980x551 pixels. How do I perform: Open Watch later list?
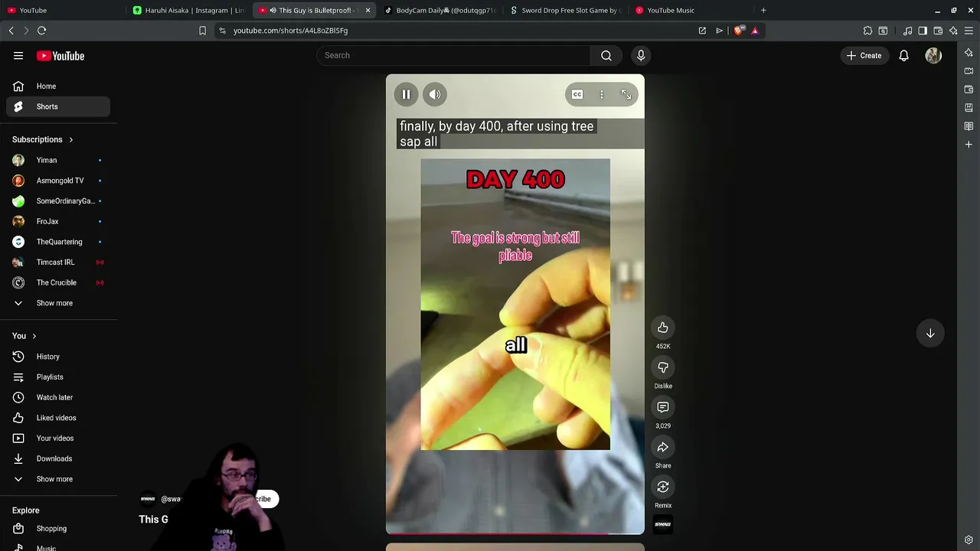[x=58, y=397]
